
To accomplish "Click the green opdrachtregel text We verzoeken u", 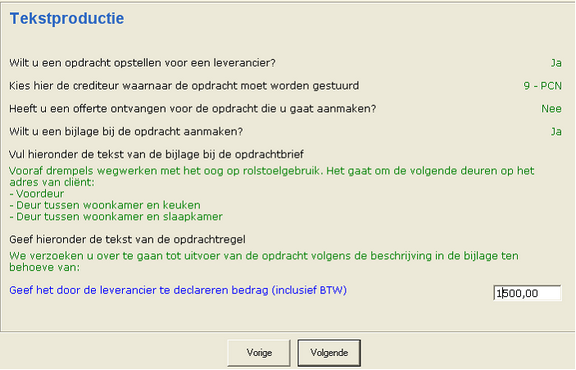I will click(264, 261).
